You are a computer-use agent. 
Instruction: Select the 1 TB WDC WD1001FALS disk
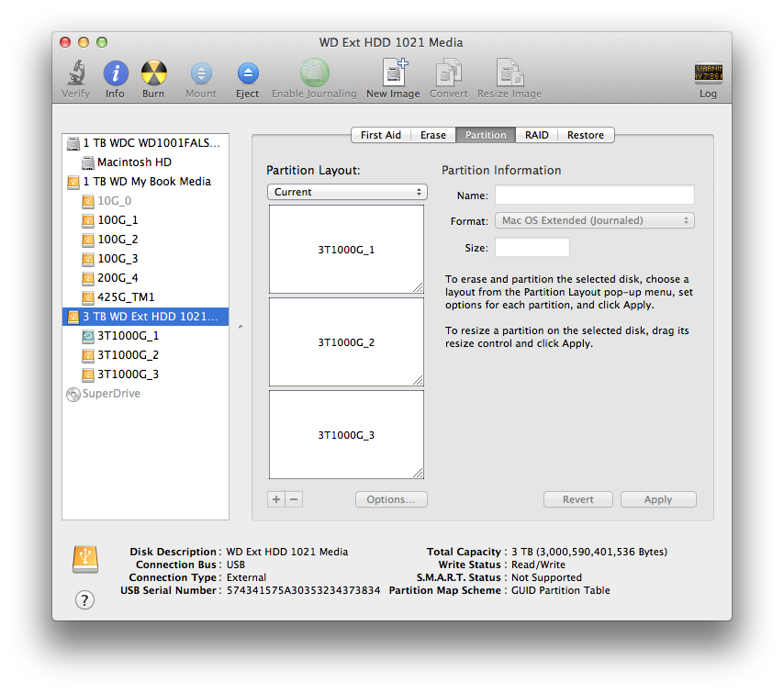coord(145,143)
